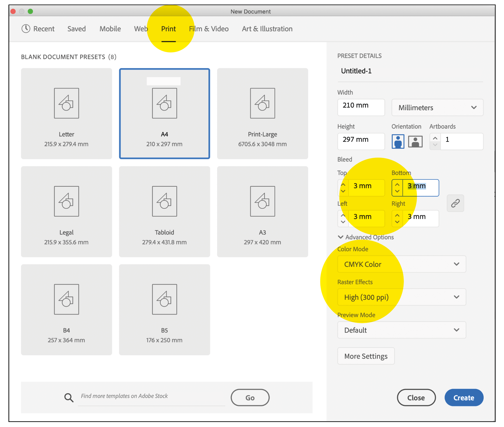Pick the Tabloid preset icon

coord(164,201)
